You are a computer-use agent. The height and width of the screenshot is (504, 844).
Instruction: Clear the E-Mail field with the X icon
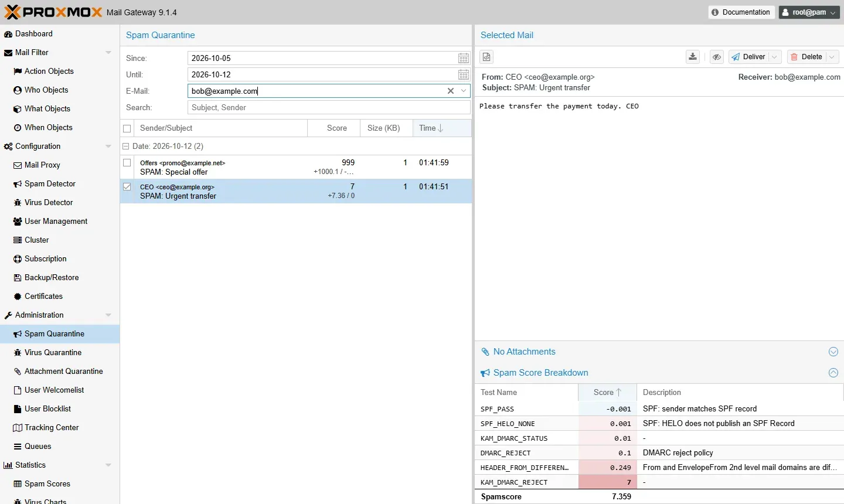click(x=451, y=91)
